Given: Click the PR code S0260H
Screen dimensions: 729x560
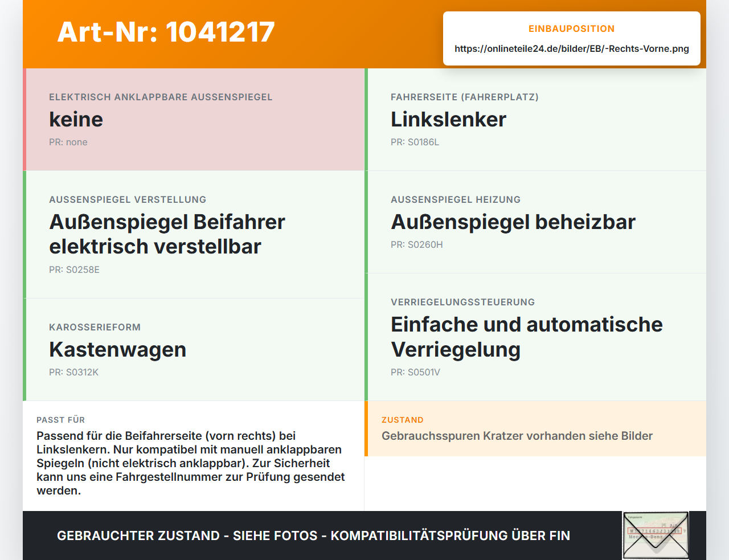Looking at the screenshot, I should pos(416,245).
